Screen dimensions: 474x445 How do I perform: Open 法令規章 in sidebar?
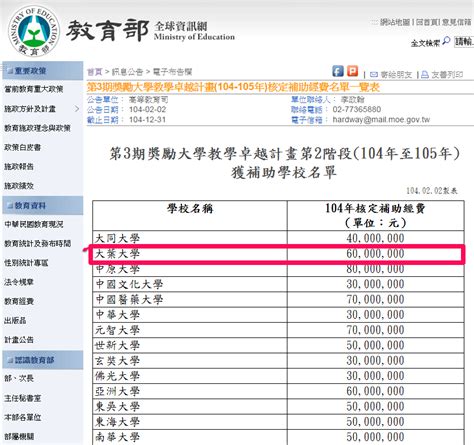click(x=19, y=282)
